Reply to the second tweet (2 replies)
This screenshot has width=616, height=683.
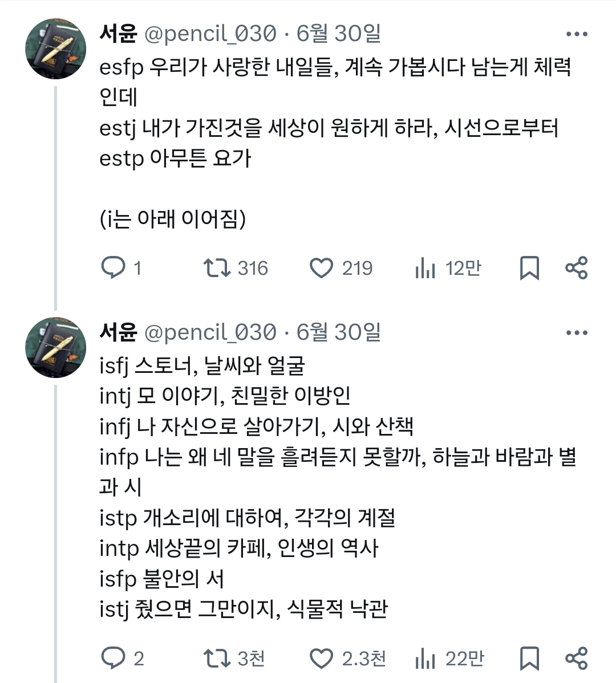(x=114, y=658)
